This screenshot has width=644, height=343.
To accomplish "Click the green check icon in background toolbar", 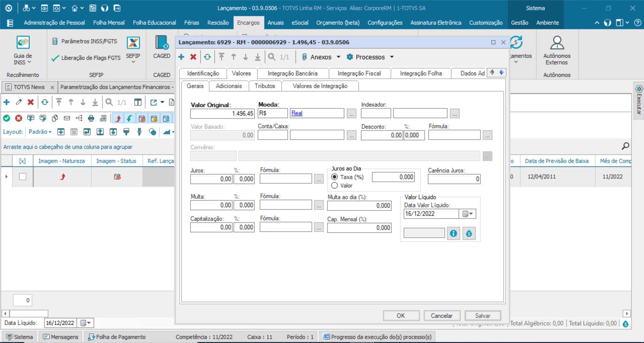I will pos(7,118).
